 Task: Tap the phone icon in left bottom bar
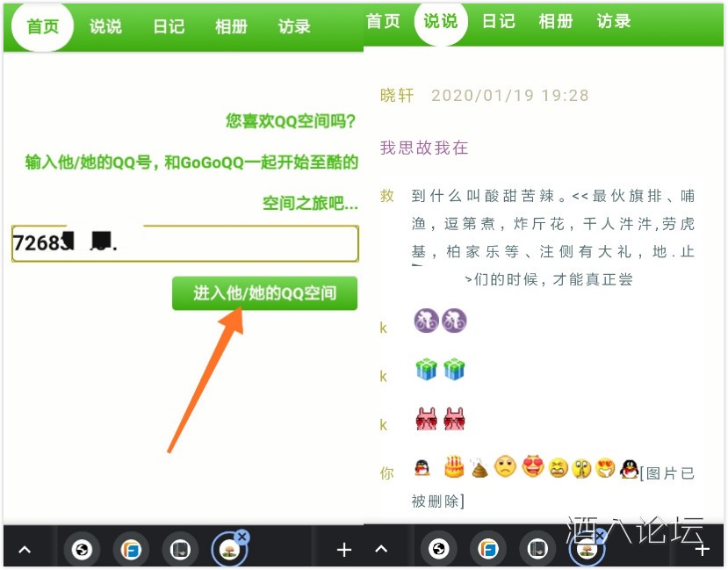click(x=180, y=550)
